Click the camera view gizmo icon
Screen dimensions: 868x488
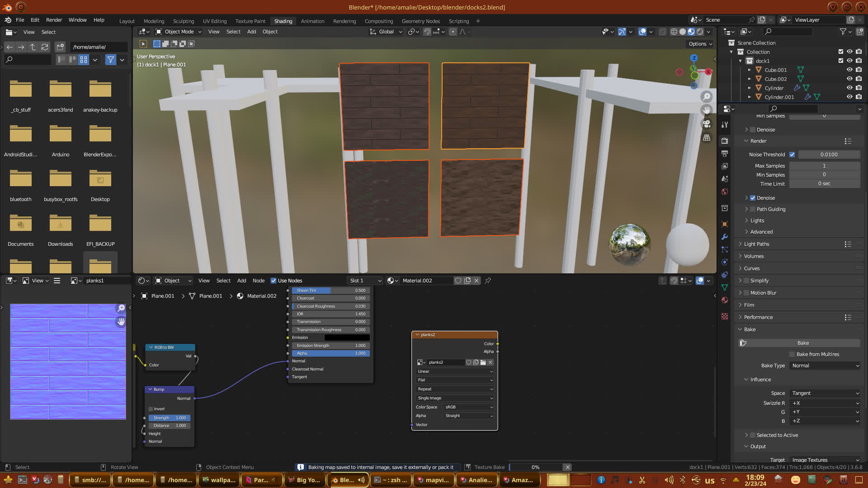[x=707, y=124]
